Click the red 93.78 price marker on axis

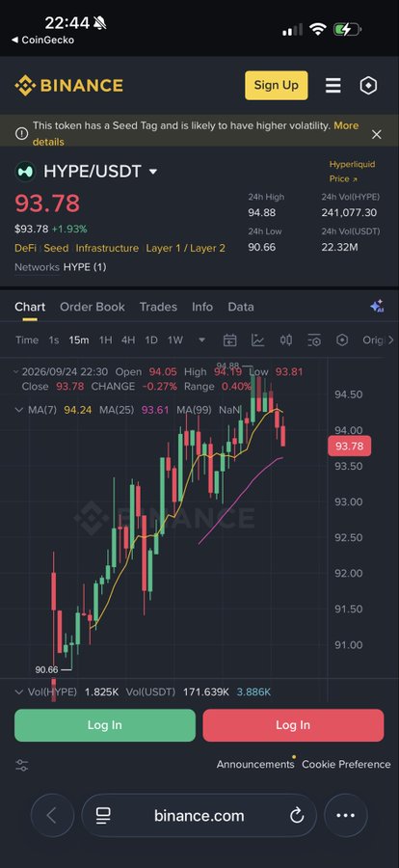(x=349, y=447)
